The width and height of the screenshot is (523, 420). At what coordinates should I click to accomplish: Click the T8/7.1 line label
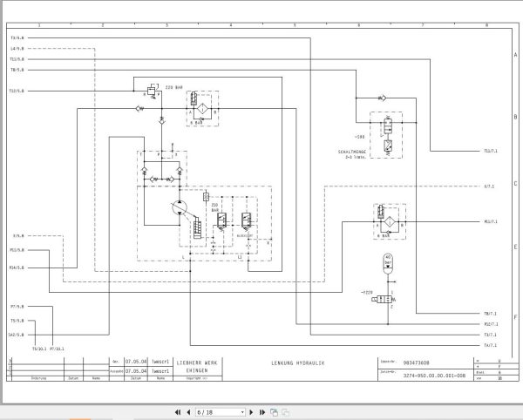490,314
